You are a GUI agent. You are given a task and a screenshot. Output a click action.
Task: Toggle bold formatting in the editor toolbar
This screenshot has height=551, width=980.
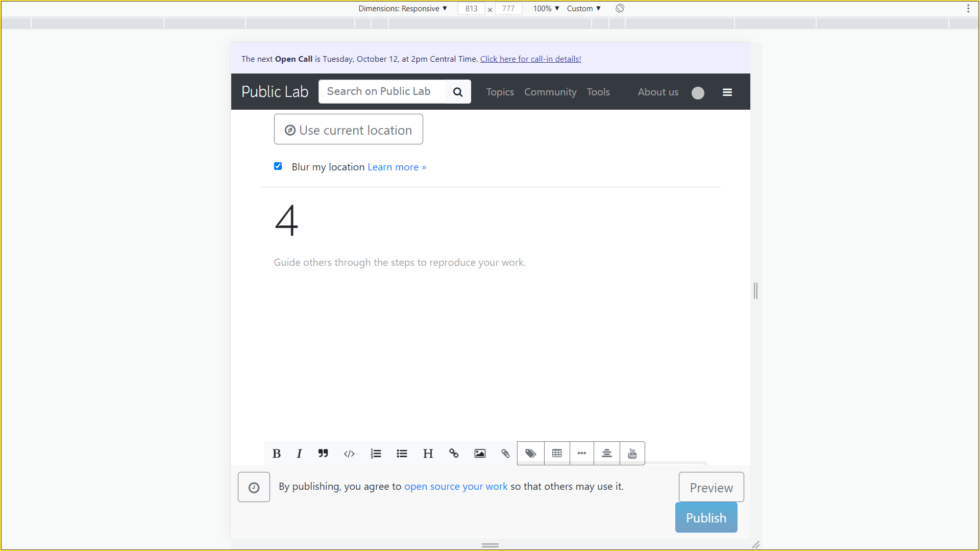pyautogui.click(x=276, y=453)
